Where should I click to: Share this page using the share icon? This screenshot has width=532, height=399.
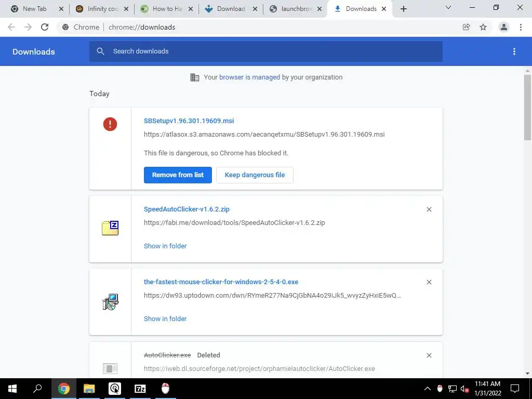[x=467, y=27]
